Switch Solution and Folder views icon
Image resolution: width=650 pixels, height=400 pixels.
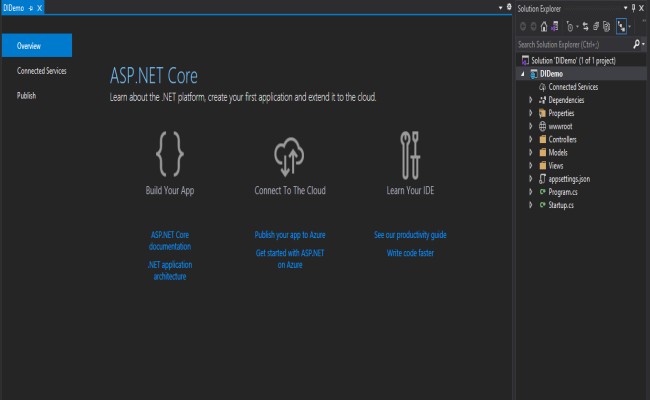555,27
